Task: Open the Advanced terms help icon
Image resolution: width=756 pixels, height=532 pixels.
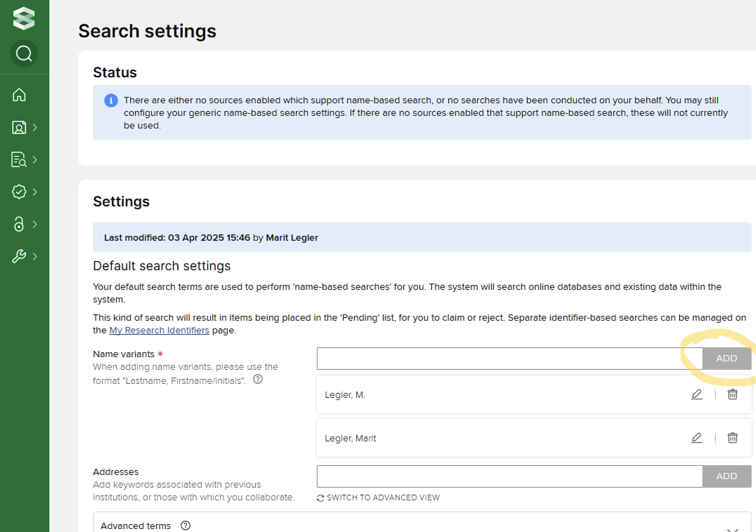Action: click(x=186, y=526)
